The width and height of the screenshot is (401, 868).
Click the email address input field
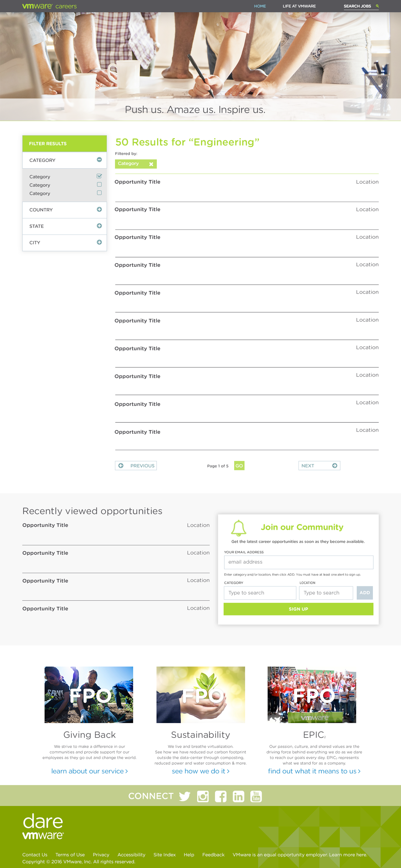click(x=298, y=562)
